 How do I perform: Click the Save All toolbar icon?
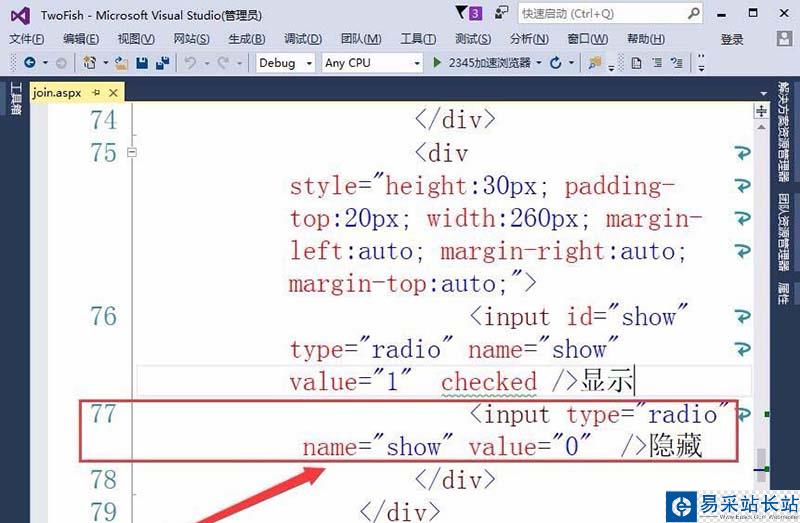(x=163, y=63)
